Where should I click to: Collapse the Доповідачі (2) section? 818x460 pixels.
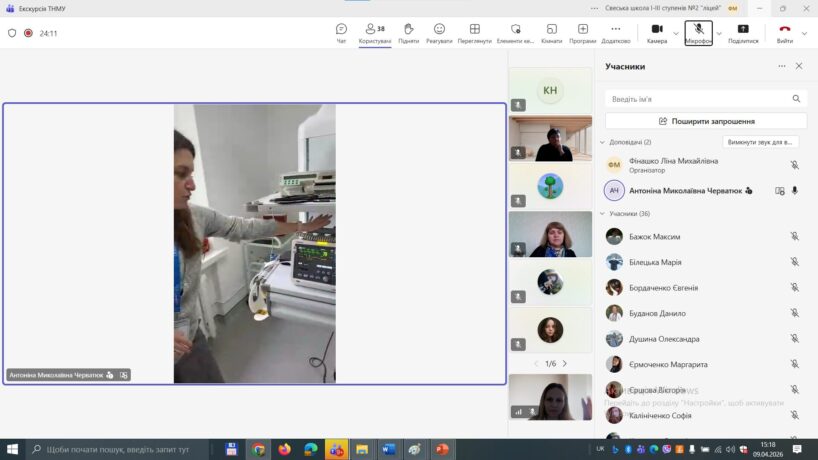603,142
